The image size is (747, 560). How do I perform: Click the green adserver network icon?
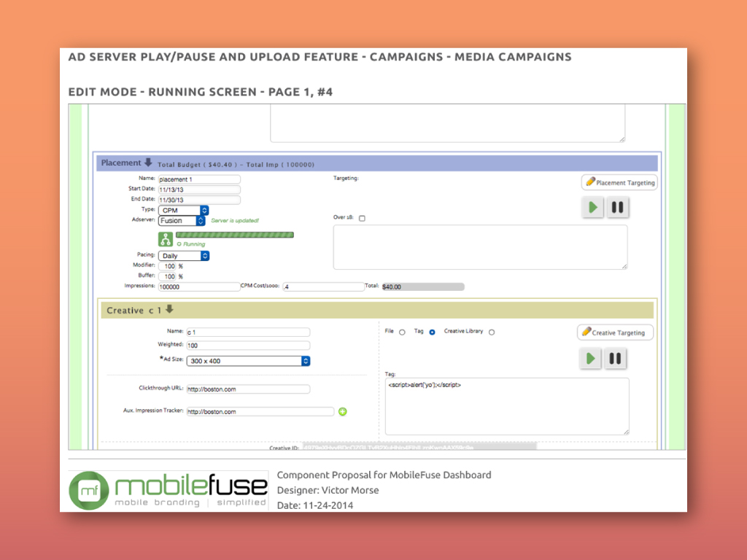click(166, 239)
